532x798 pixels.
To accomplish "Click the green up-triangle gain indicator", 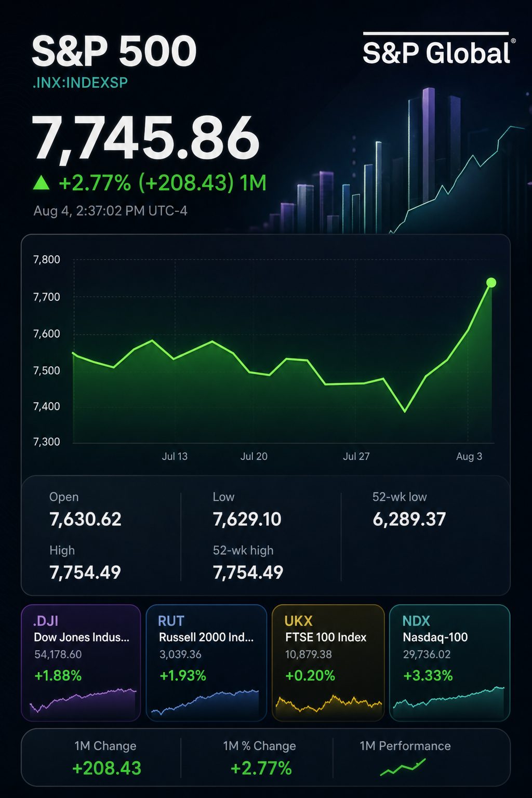I will tap(41, 183).
